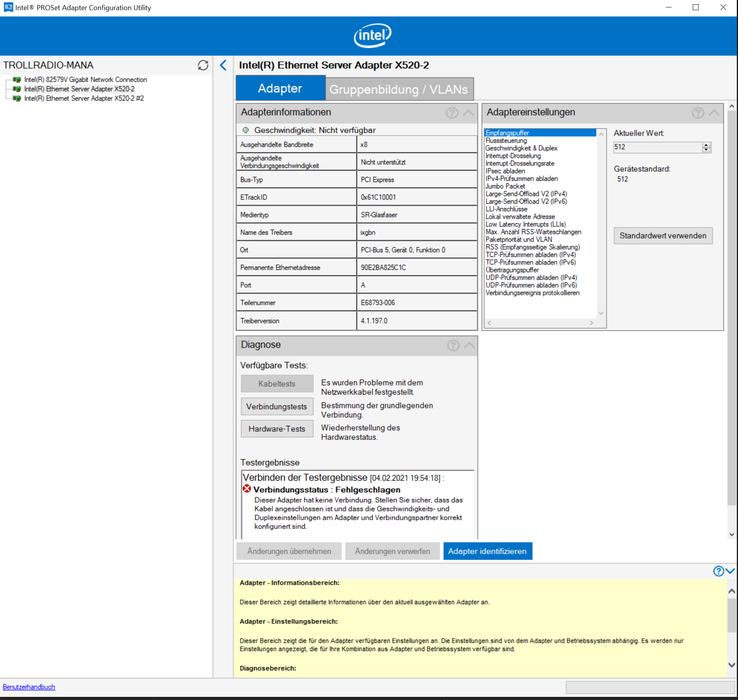The image size is (738, 700).
Task: Select Interrupt-Drosselungsrate setting
Action: coord(520,163)
